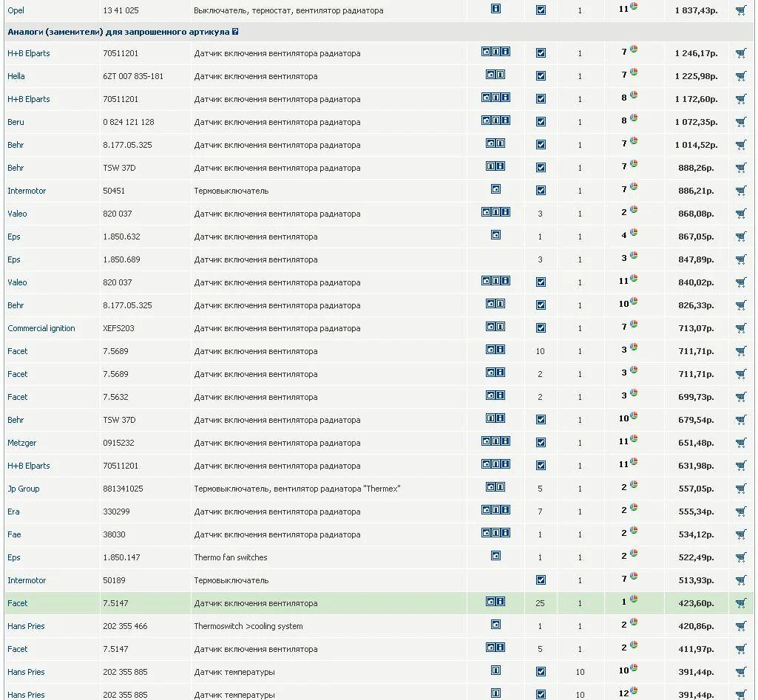Select article number 881341025
Image resolution: width=758 pixels, height=700 pixels.
click(123, 489)
